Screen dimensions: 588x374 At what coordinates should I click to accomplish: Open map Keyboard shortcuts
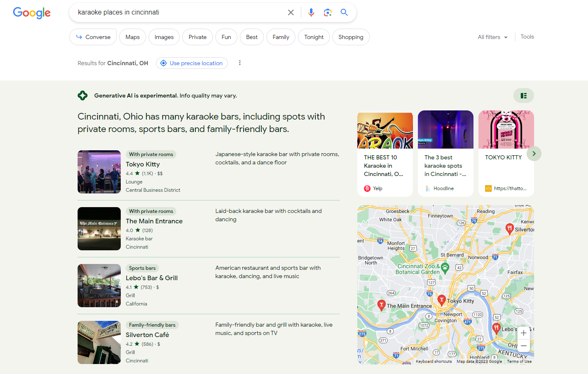tap(434, 362)
